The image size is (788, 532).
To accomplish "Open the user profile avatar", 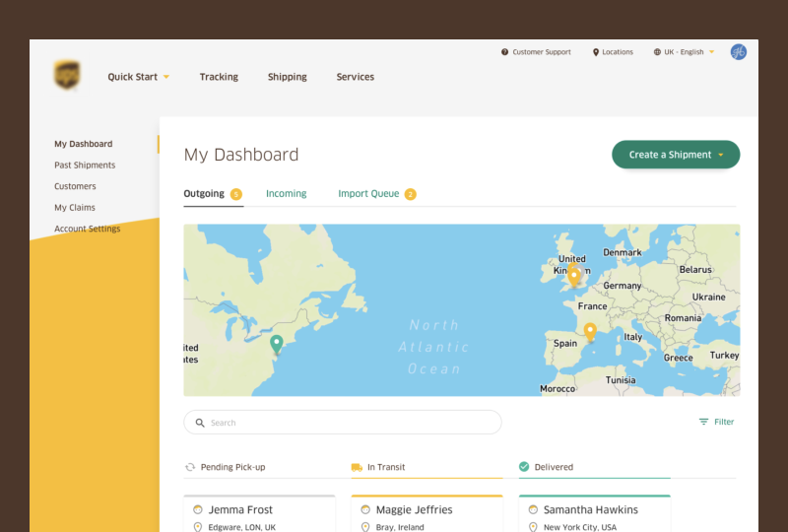I will click(x=738, y=52).
